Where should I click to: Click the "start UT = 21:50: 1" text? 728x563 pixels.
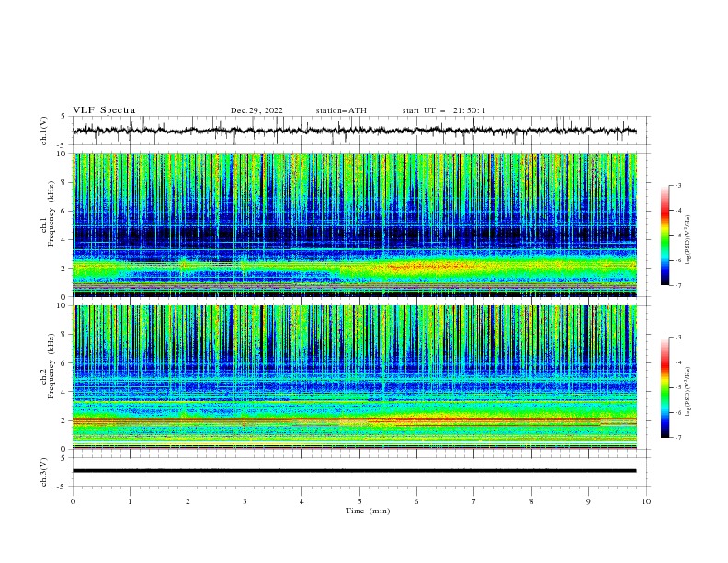pyautogui.click(x=443, y=110)
